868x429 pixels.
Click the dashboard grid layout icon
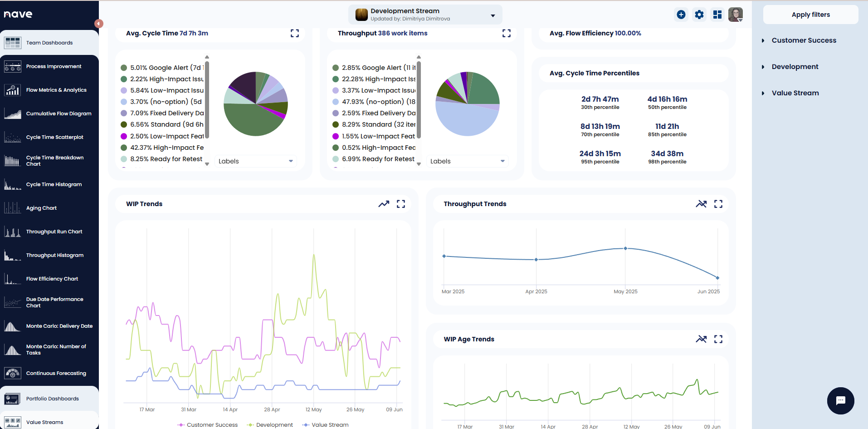tap(717, 15)
